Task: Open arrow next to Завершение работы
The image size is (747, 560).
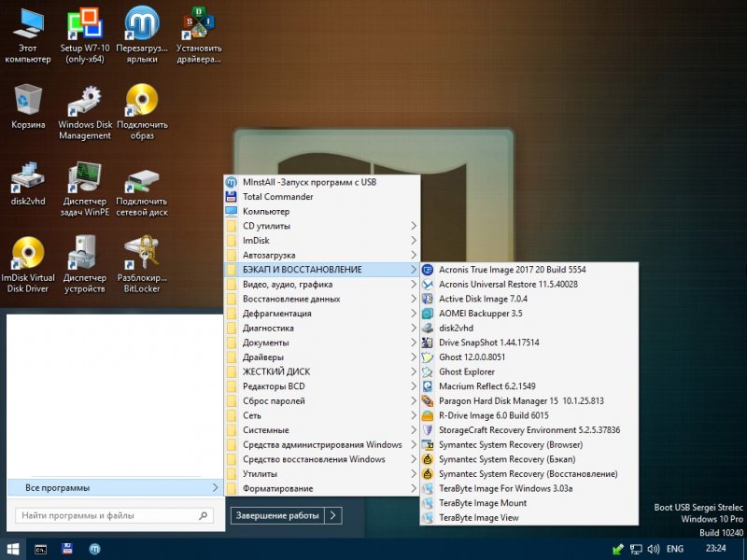Action: [333, 515]
